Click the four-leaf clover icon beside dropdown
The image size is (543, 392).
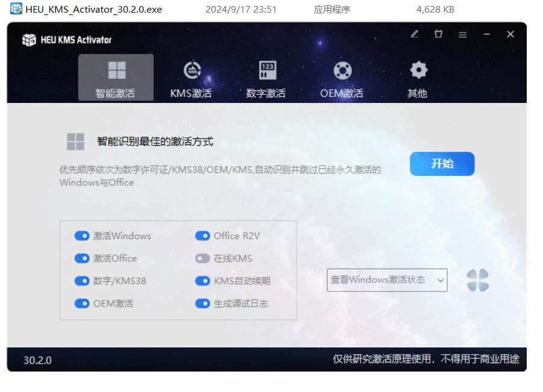[x=477, y=280]
